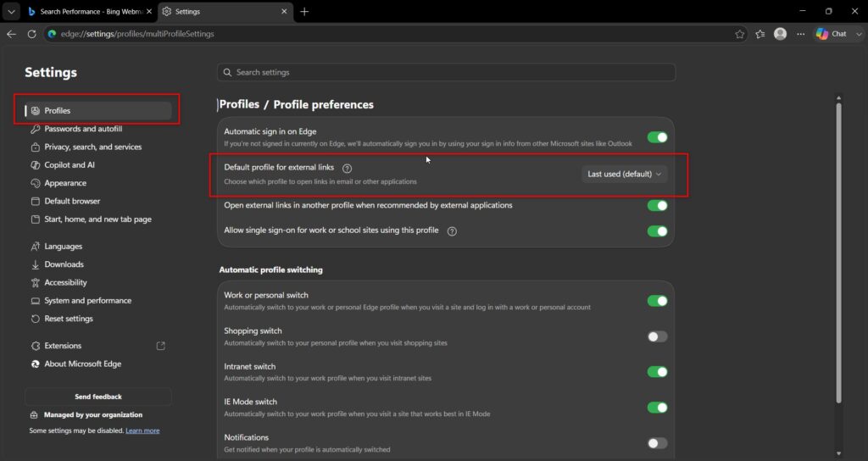The height and width of the screenshot is (461, 868).
Task: Click the Languages sidebar icon
Action: 36,247
